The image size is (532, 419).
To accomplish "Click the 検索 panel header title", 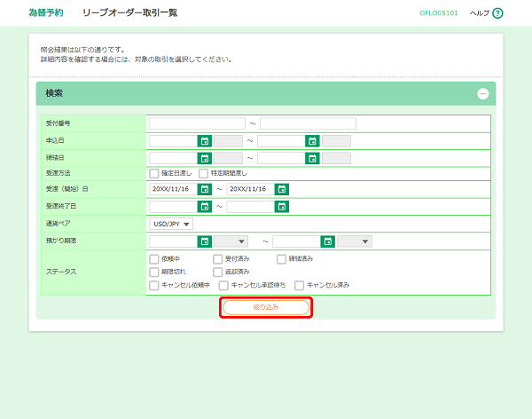I will point(54,93).
